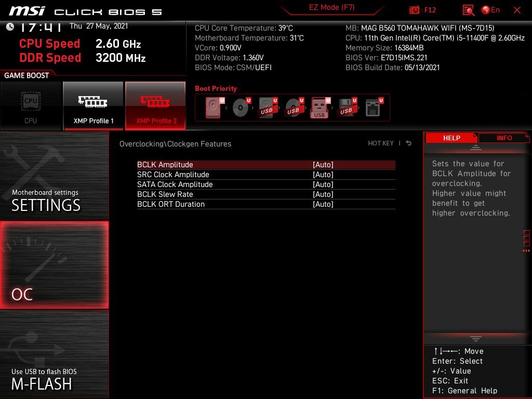Viewport: 532px width, 399px height.
Task: Close BIOS setup with the X icon
Action: 517,10
